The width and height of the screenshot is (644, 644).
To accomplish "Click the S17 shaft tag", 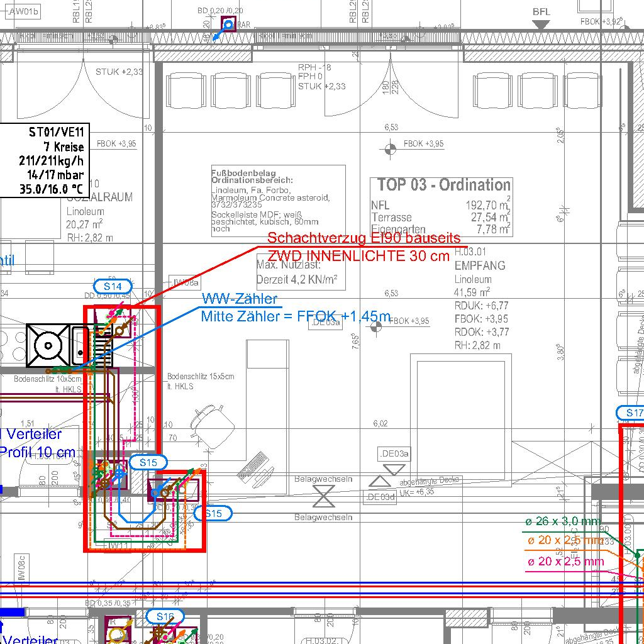I will tap(631, 413).
